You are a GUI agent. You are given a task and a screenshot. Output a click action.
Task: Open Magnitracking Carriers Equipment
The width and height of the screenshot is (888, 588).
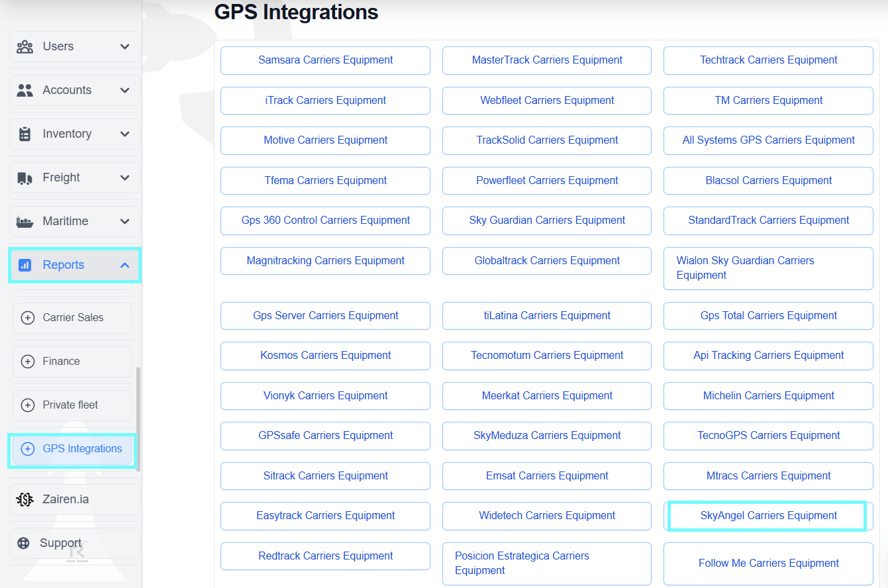[325, 261]
